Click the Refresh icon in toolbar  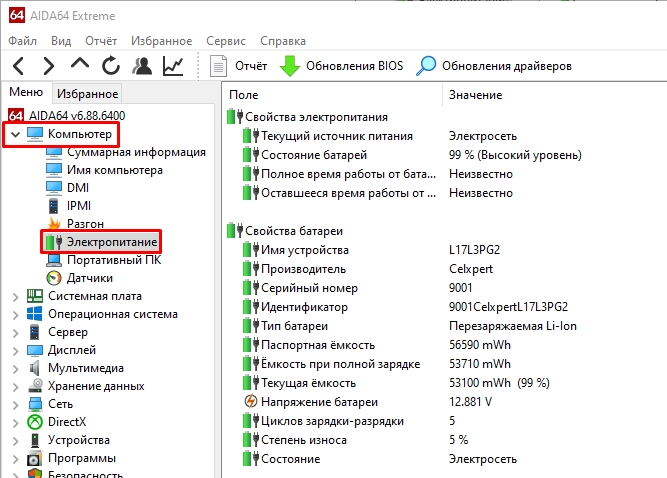pos(111,66)
